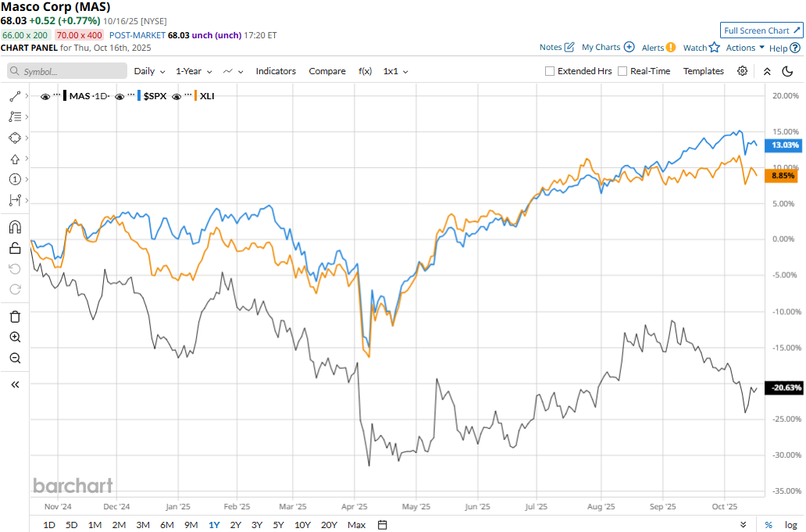Toggle XLI series visibility eye
The width and height of the screenshot is (806, 532).
(x=177, y=96)
